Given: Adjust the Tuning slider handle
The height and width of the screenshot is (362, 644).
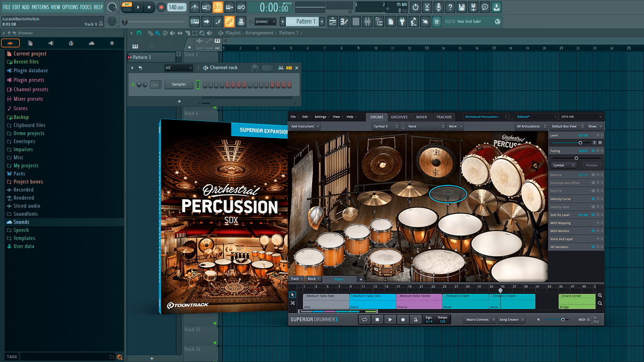Looking at the screenshot, I should pos(576,158).
